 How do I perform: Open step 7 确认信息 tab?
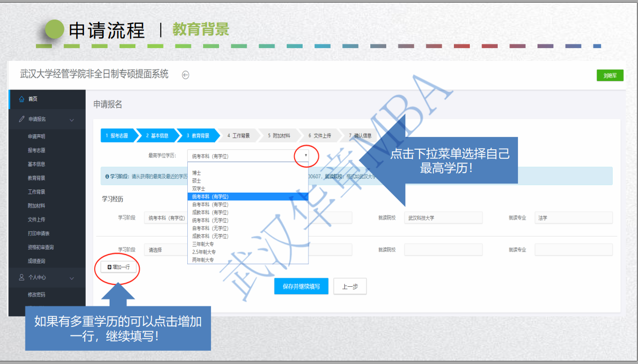tap(361, 135)
